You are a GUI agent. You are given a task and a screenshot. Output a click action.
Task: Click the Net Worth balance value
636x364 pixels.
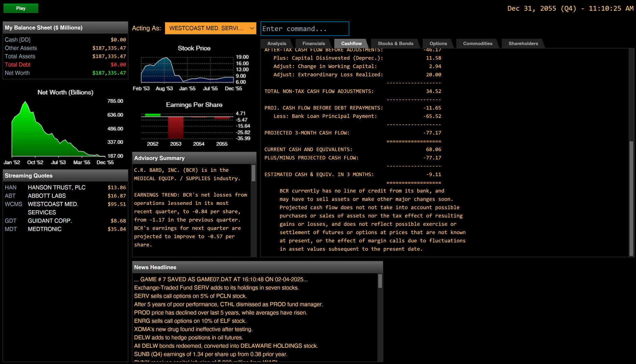109,73
